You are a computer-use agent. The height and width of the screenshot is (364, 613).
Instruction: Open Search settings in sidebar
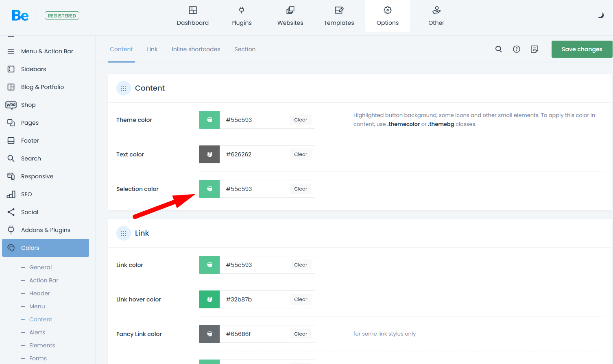point(46,158)
